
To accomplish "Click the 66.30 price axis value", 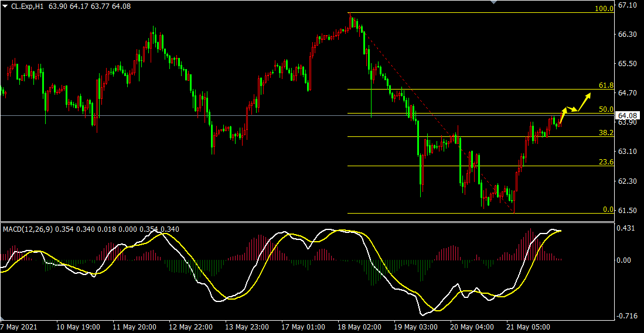I will [627, 35].
